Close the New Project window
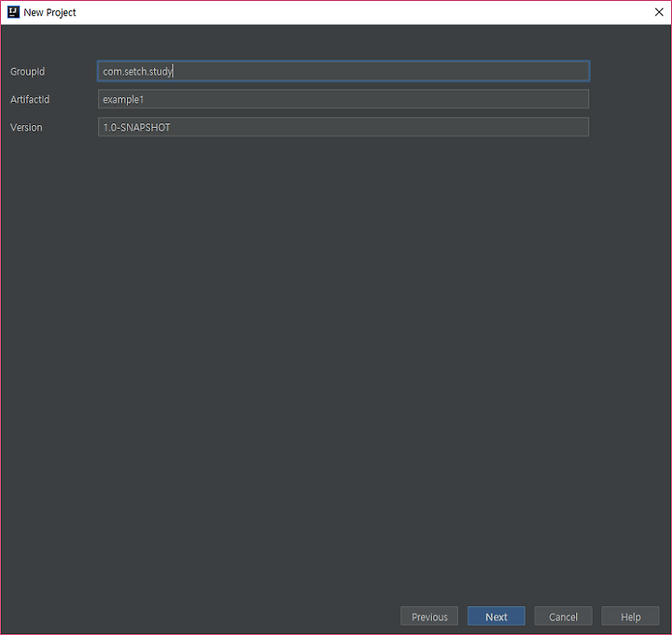Image resolution: width=672 pixels, height=635 pixels. click(659, 12)
